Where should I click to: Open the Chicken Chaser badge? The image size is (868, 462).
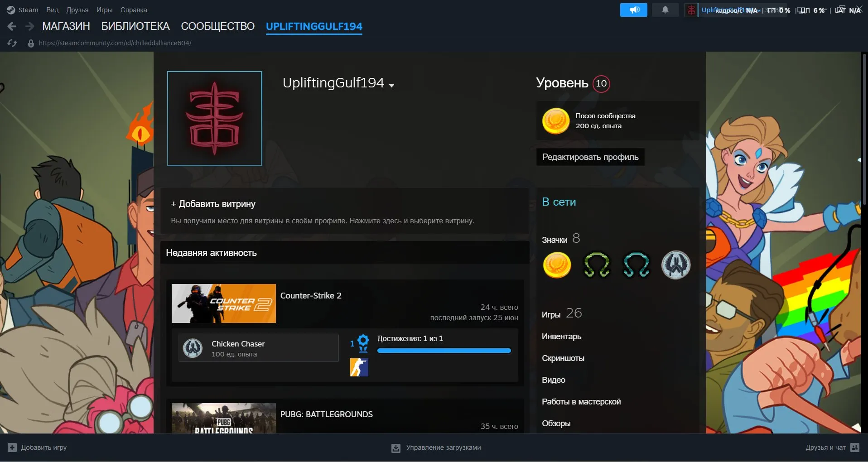coord(258,348)
